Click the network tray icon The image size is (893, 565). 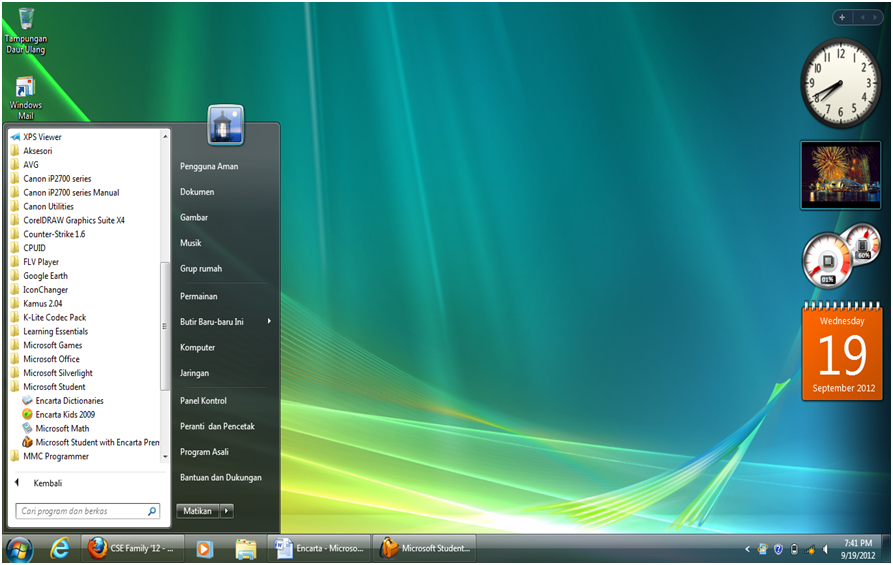point(810,549)
